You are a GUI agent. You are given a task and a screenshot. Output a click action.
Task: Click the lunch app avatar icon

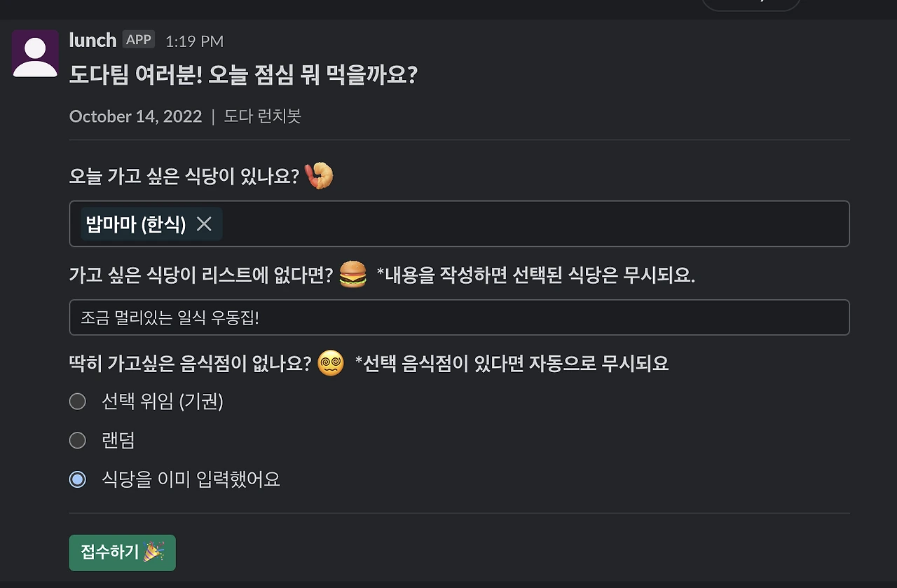(x=35, y=53)
